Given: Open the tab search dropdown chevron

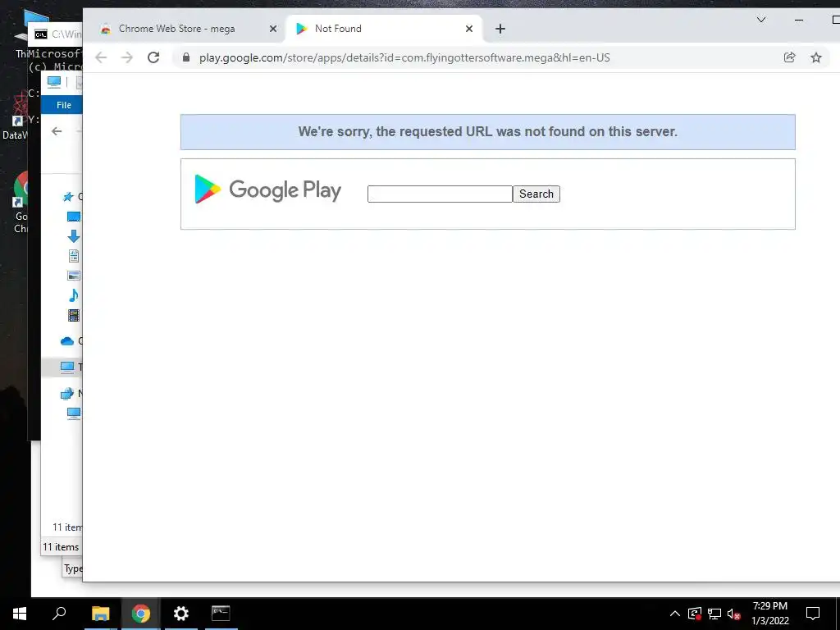Looking at the screenshot, I should click(x=760, y=20).
